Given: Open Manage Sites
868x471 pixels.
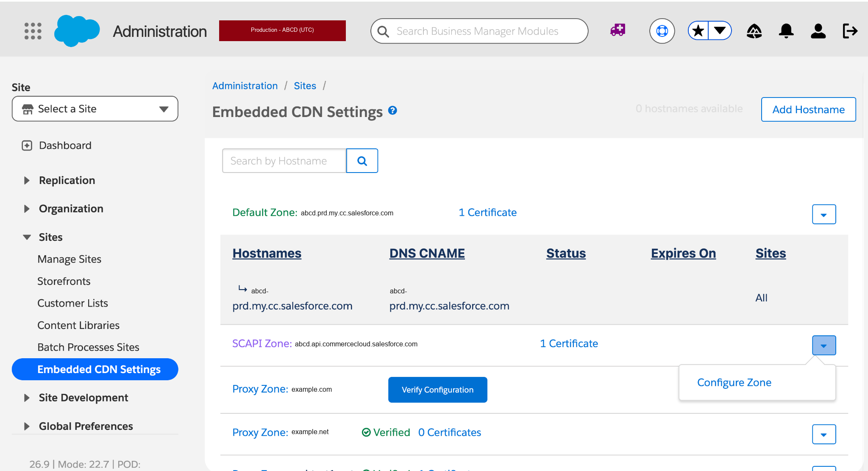Looking at the screenshot, I should pyautogui.click(x=69, y=259).
